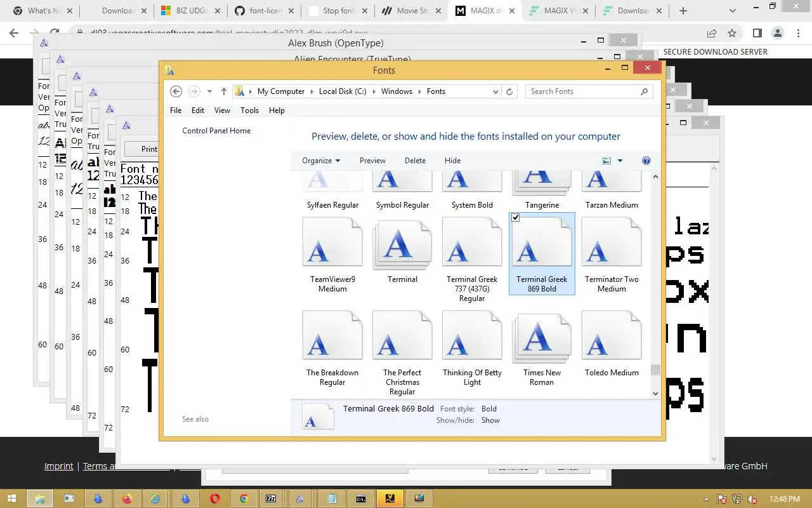The width and height of the screenshot is (812, 508).
Task: Switch to the Movie Studio browser tab
Action: coord(412,11)
